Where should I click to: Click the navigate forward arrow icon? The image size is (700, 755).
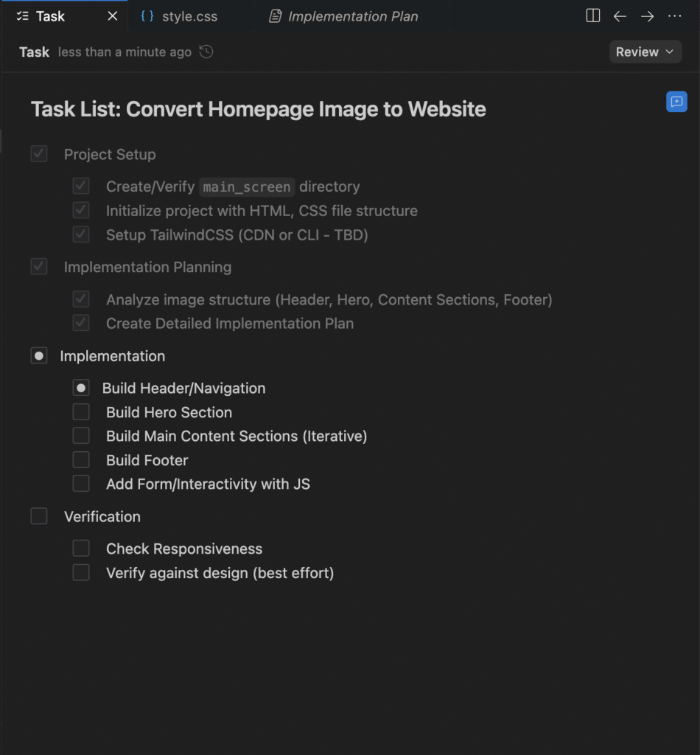[x=647, y=16]
